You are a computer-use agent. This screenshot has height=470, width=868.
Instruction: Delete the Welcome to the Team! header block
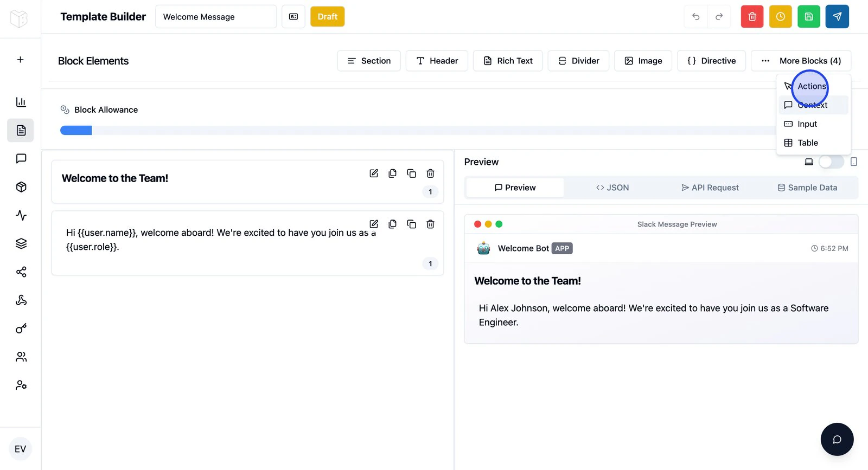coord(430,173)
